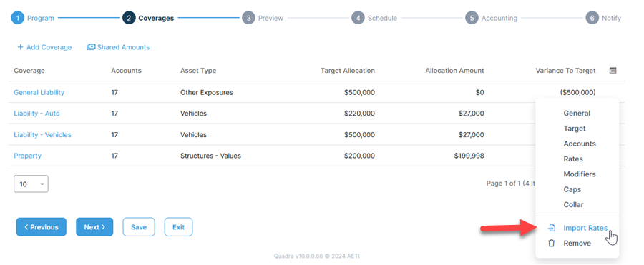Jump to step 3 Preview circle
This screenshot has height=265, width=644.
pos(248,18)
